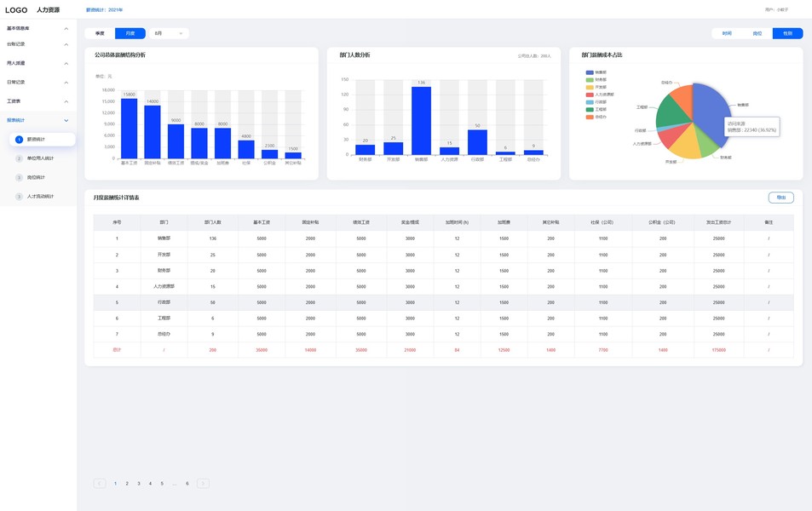This screenshot has width=812, height=511.
Task: Click 行政部 in highlighted row 5
Action: click(164, 302)
